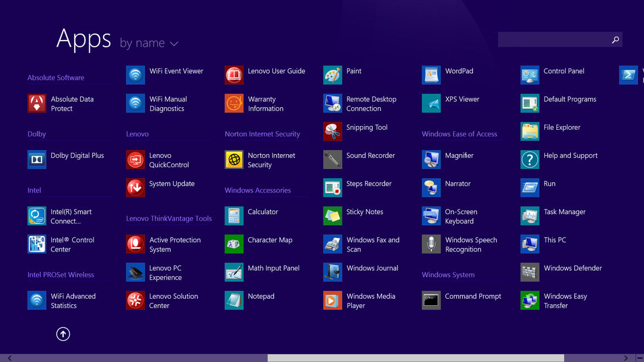Open This PC icon
The image size is (644, 362).
click(530, 244)
